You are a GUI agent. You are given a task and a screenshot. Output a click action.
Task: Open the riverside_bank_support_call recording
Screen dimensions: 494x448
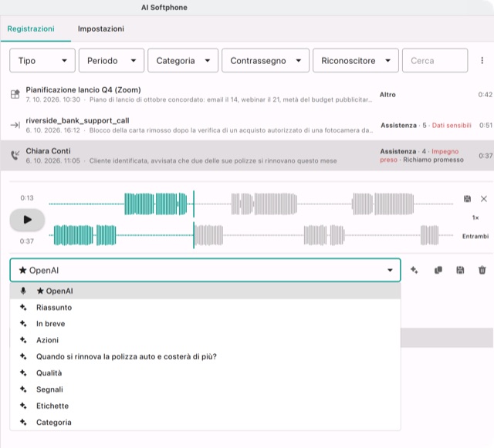point(77,120)
